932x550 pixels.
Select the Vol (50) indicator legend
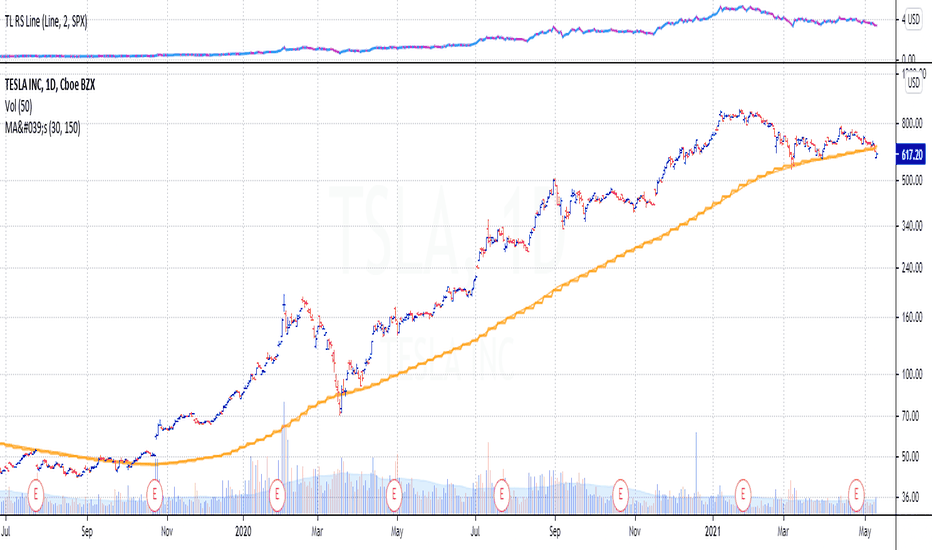(18, 106)
